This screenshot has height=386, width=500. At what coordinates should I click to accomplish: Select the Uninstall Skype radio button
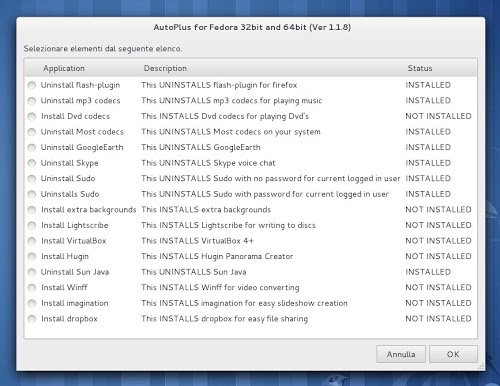pos(32,163)
